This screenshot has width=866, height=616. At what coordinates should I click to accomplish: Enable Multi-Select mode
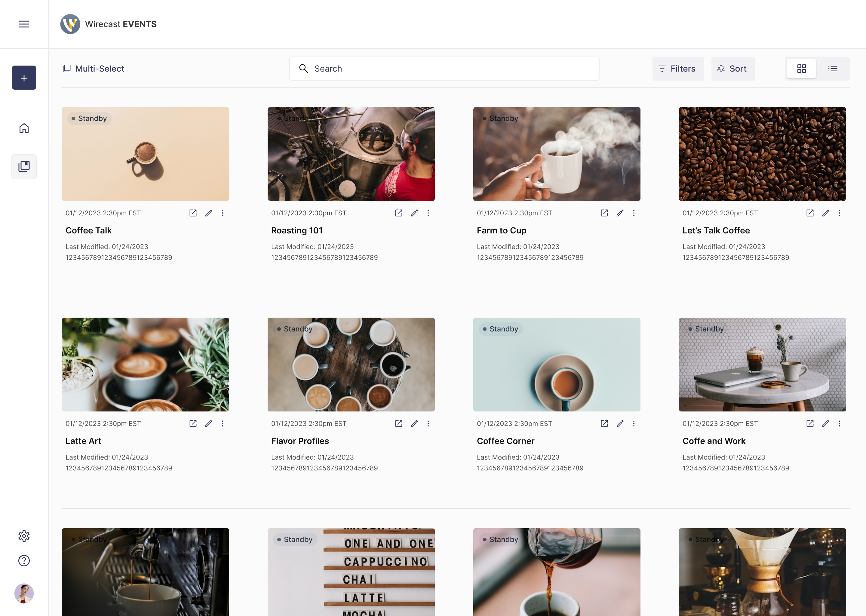pyautogui.click(x=93, y=69)
